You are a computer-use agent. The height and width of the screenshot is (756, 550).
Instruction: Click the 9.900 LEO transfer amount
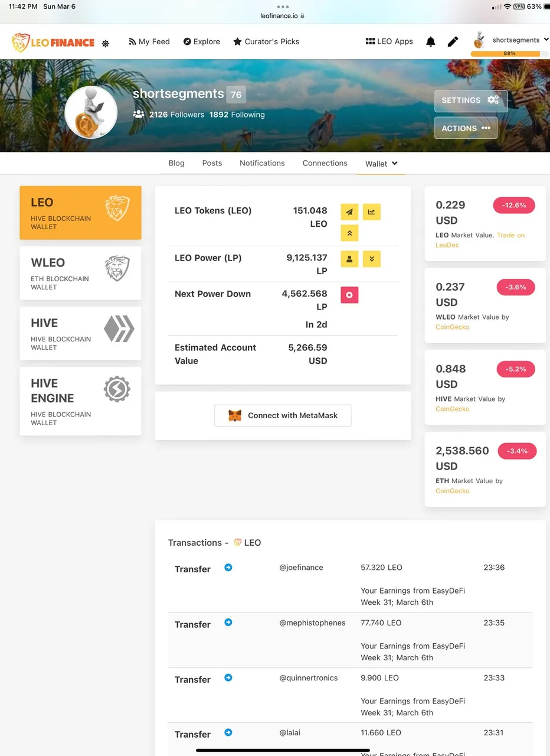(379, 677)
